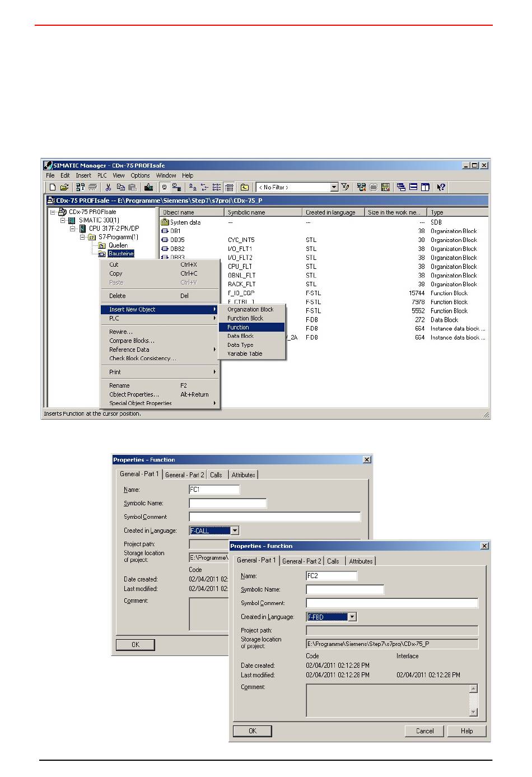Switch to General - Part 2 tab, FC2 dialog
The image size is (532, 777).
(302, 561)
